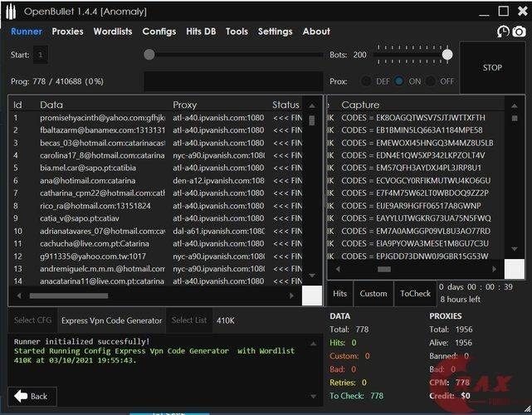The height and width of the screenshot is (415, 532).
Task: Open the Proxies tab
Action: (67, 32)
